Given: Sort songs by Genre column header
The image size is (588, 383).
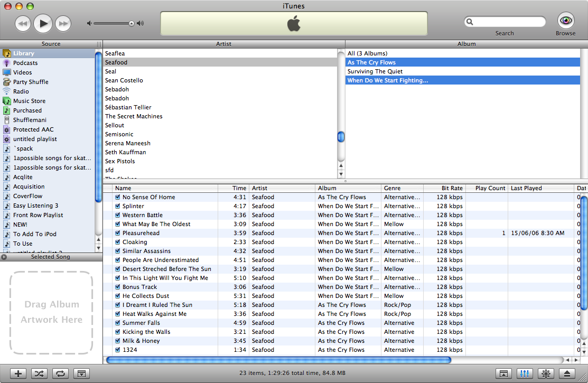Looking at the screenshot, I should point(402,188).
